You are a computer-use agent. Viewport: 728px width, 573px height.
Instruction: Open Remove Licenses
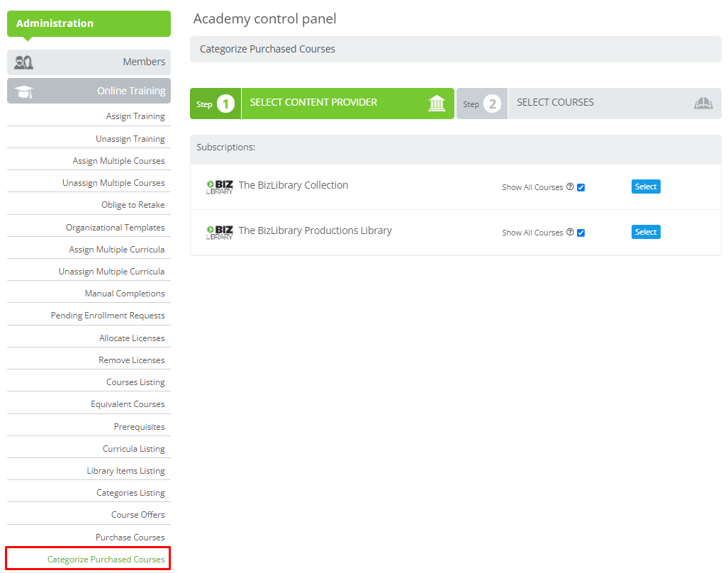(131, 360)
